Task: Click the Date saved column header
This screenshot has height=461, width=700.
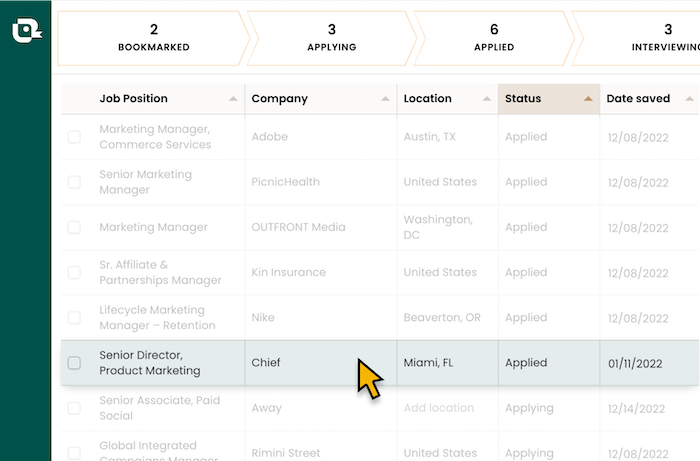Action: tap(650, 99)
